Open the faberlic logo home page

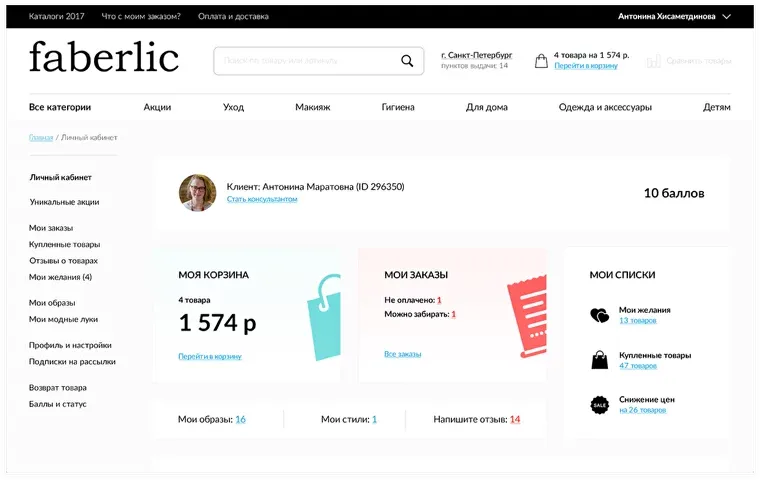pos(104,57)
